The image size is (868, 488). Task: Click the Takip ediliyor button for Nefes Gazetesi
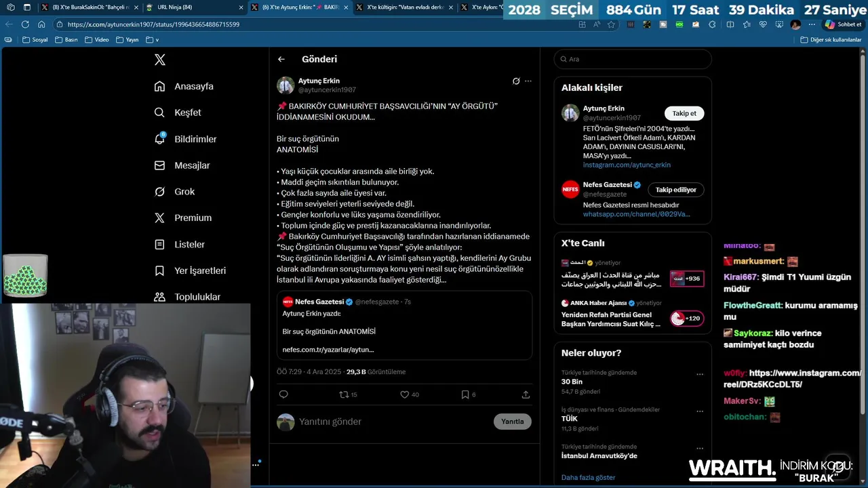[675, 190]
